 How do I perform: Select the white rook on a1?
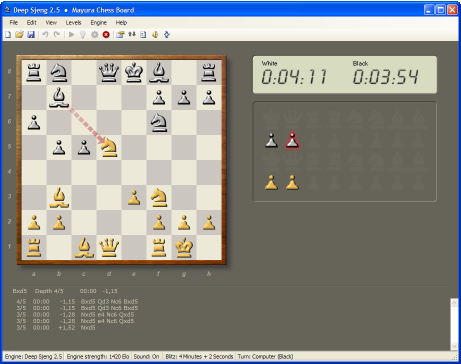click(34, 247)
